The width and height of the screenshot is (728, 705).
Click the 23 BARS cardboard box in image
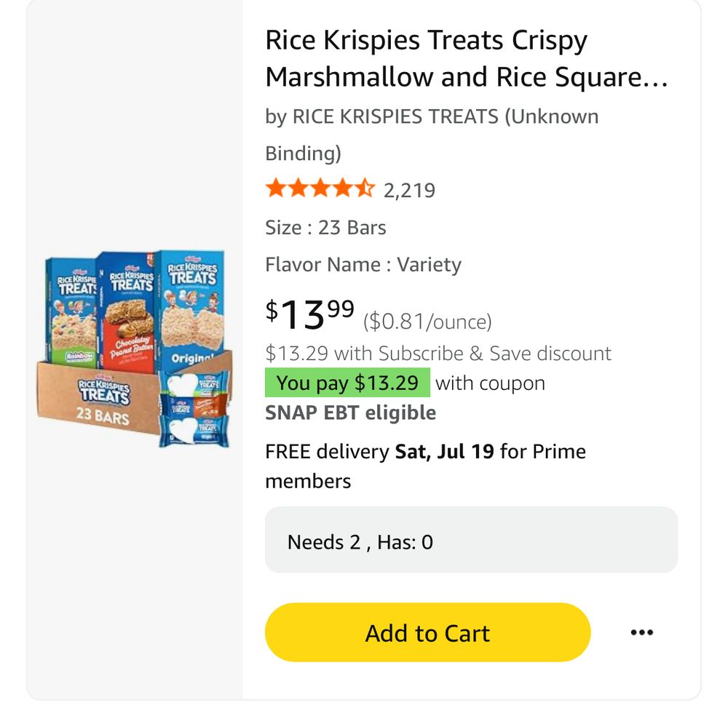coord(98,398)
